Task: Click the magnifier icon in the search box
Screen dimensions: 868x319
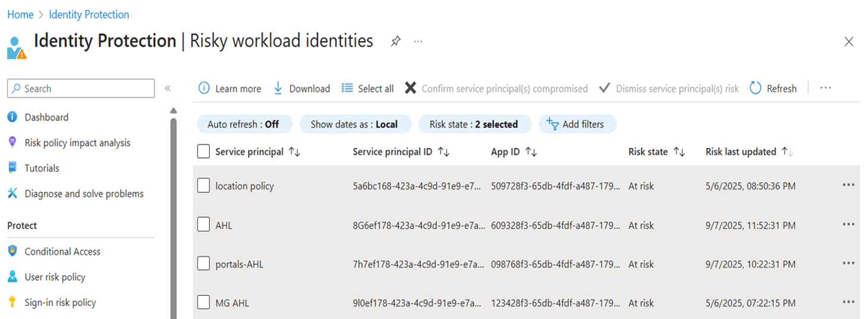Action: [x=16, y=89]
